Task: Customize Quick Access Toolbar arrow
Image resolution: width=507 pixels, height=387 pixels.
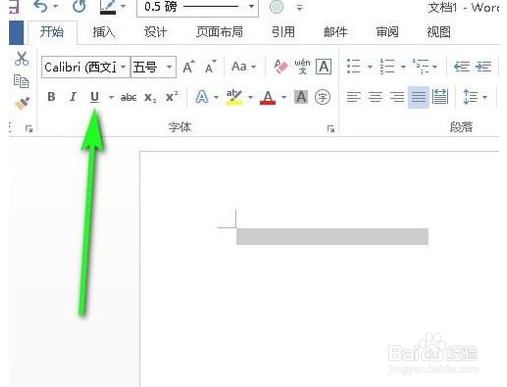Action: [299, 8]
